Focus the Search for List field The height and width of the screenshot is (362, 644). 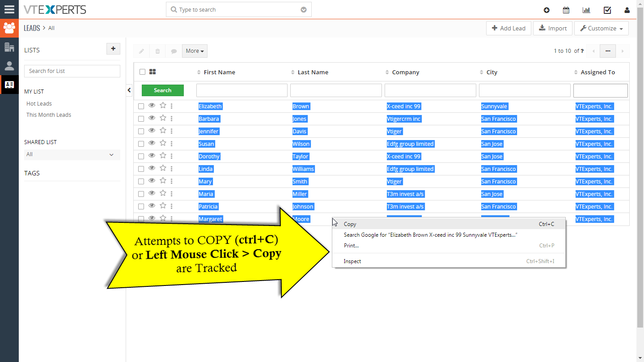(x=72, y=71)
